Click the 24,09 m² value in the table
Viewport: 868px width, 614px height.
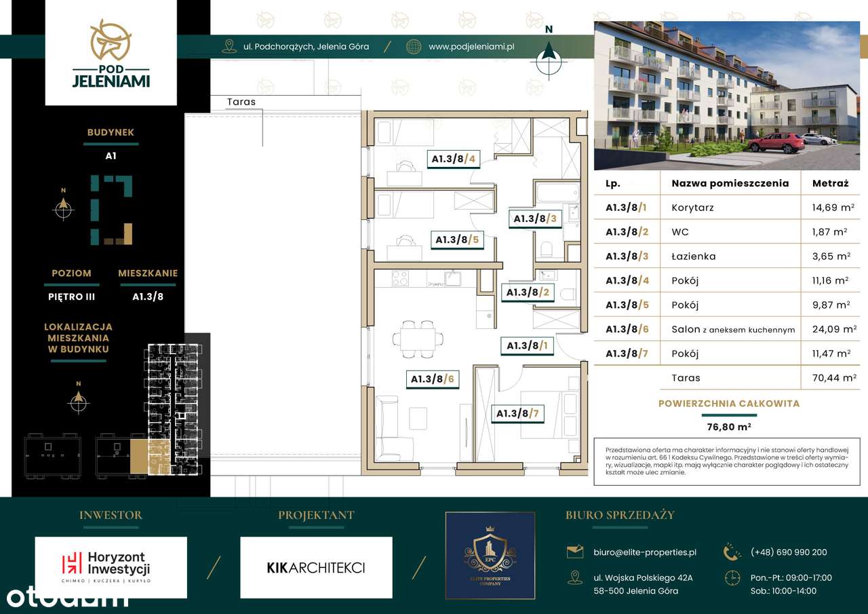834,329
